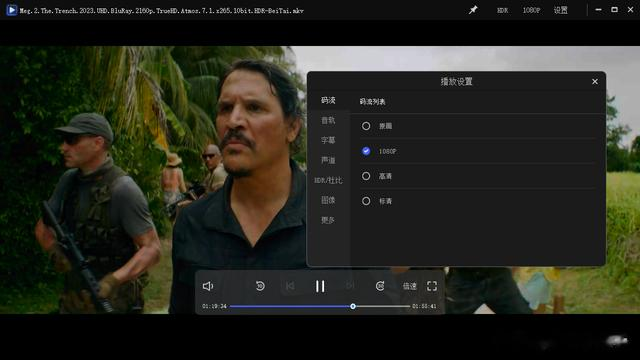Close the 播放设置 playback settings panel
Screen dimensions: 640x360
click(595, 82)
